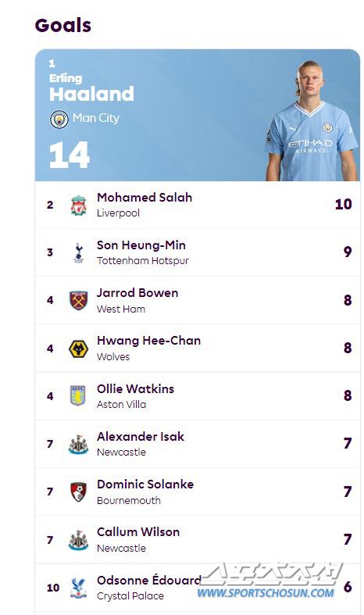Select Odsonne Édouard player name
364x615 pixels.
coord(148,580)
